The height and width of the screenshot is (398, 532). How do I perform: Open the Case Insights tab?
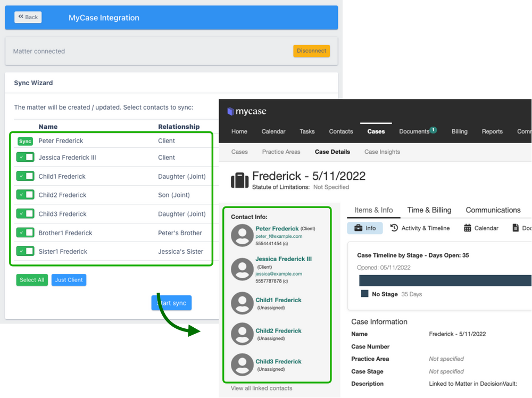point(382,152)
